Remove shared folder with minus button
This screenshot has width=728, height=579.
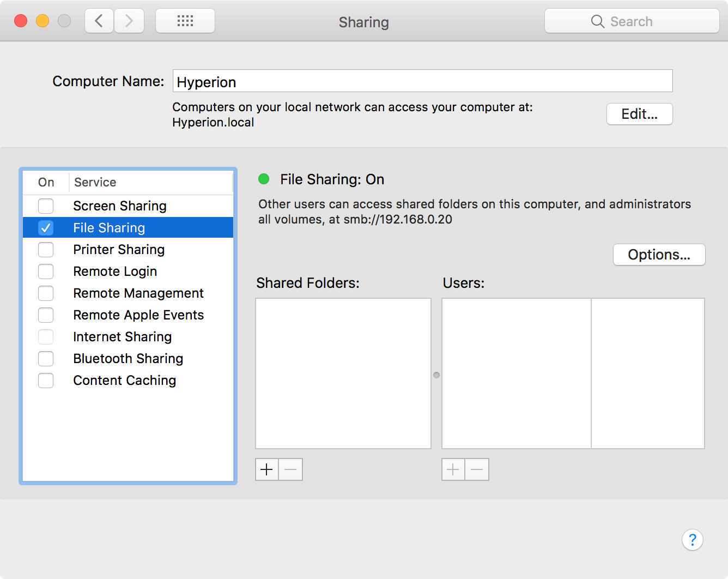[x=290, y=469]
